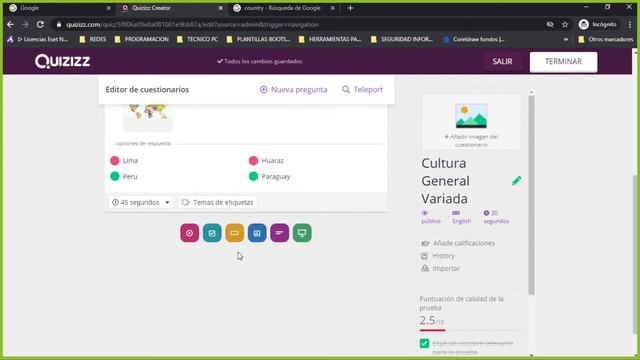Switch to country Búsqueda de Google tab
The image size is (640, 360).
pos(282,8)
